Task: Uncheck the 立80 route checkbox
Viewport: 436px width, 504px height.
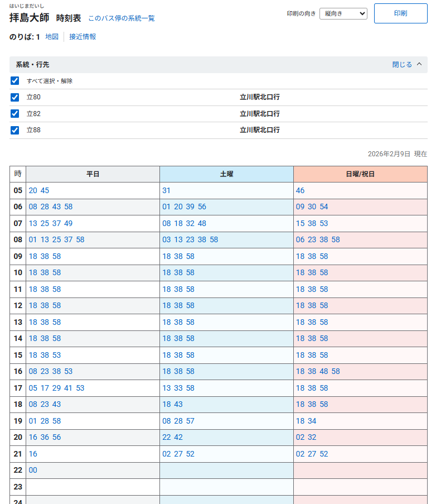Action: tap(15, 97)
